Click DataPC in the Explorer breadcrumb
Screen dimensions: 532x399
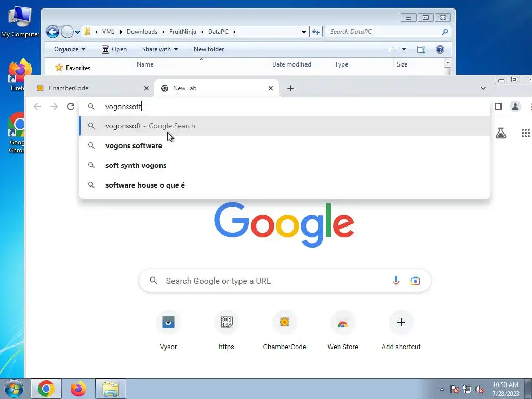pos(218,32)
